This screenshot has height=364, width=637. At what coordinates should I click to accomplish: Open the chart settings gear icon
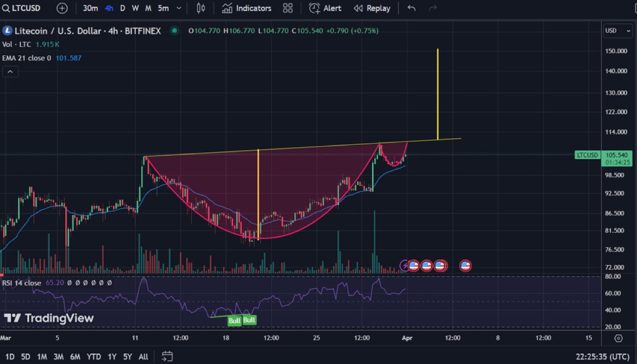(618, 338)
